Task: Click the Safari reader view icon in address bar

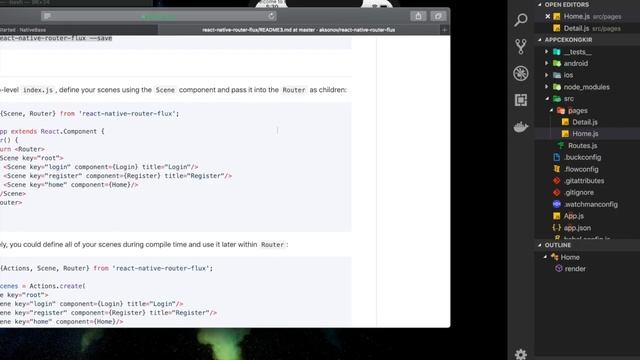Action: (x=47, y=16)
